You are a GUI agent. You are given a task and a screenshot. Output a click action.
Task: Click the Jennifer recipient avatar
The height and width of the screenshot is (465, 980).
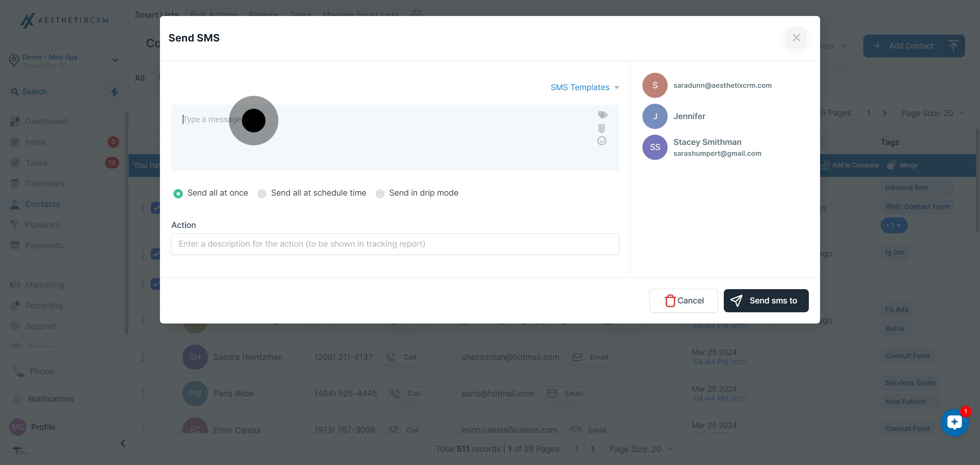pos(655,116)
